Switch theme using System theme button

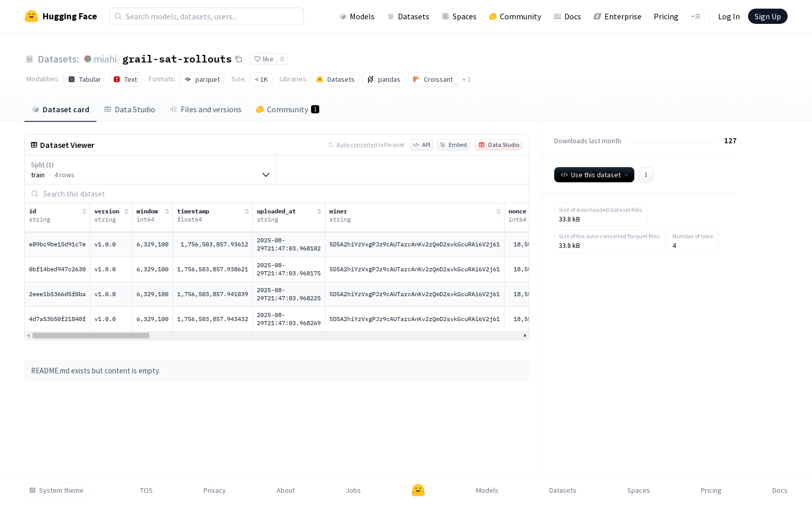[57, 490]
